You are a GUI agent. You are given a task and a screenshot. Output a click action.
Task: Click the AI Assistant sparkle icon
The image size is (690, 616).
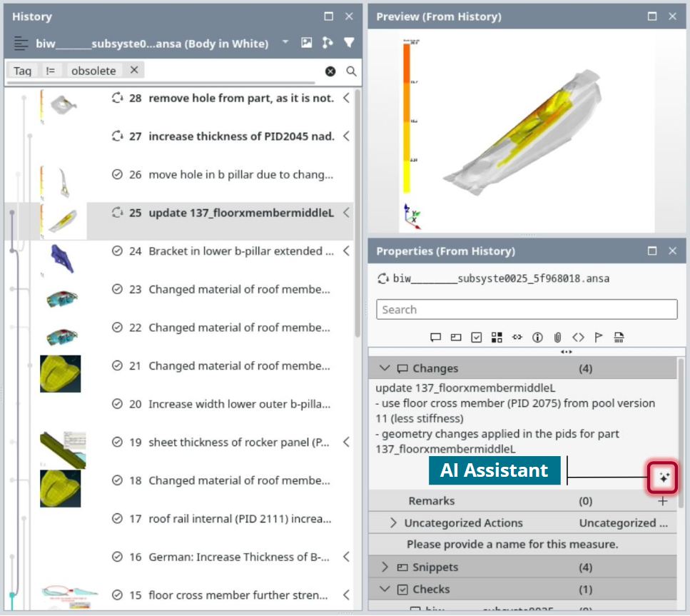(663, 478)
